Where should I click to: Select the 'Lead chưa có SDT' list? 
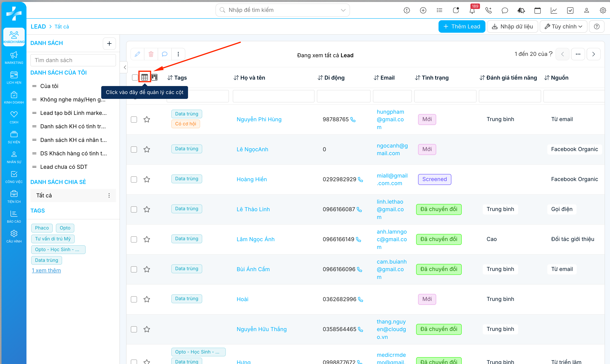pos(63,167)
